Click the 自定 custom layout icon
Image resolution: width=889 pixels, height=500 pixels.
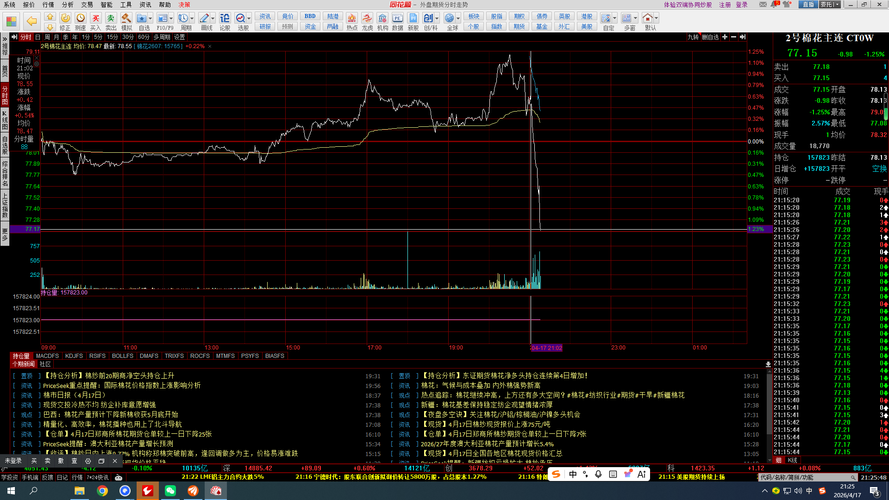click(606, 18)
